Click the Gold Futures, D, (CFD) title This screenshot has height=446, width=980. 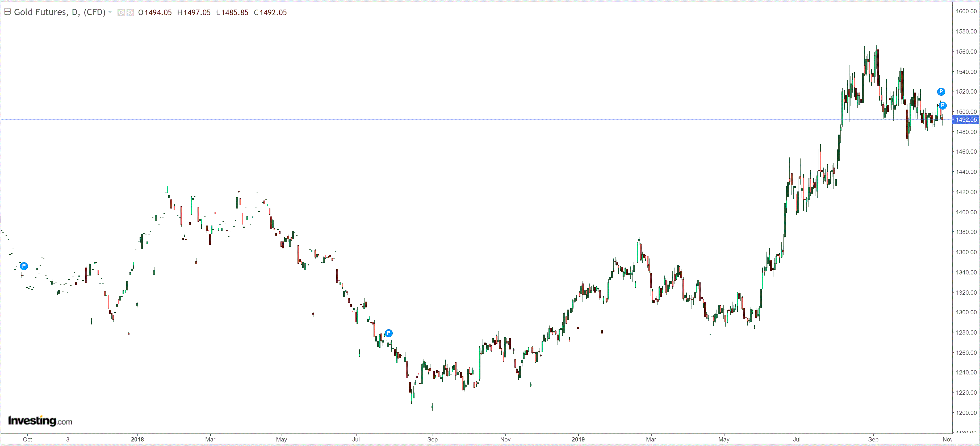tap(59, 12)
